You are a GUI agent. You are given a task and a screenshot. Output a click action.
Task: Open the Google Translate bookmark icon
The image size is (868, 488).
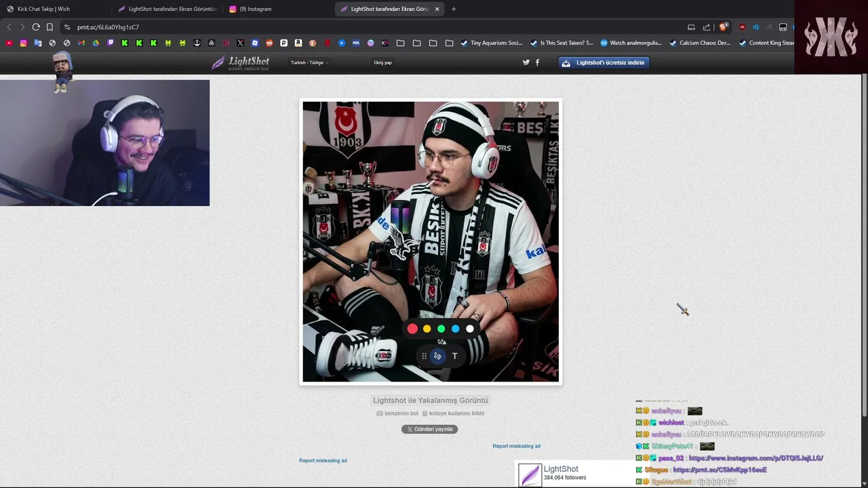[38, 43]
